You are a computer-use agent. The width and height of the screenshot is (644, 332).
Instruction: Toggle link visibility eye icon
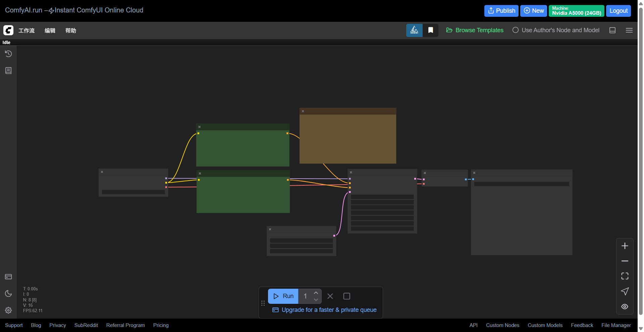625,306
